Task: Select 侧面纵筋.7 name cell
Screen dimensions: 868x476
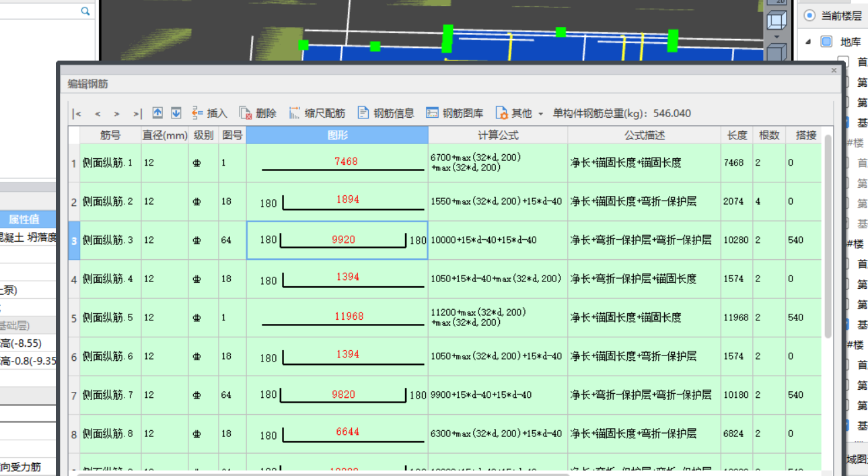Action: click(x=110, y=395)
